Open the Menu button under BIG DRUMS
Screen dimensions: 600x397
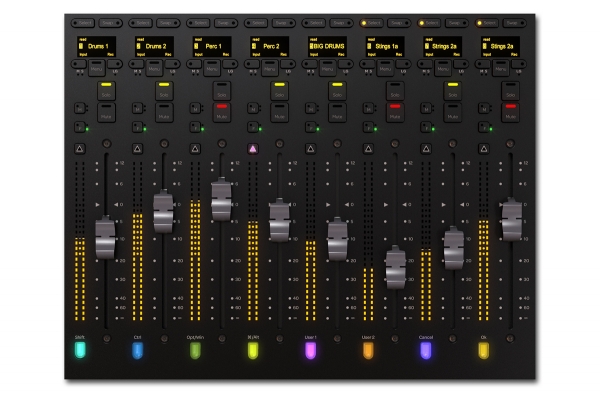328,68
